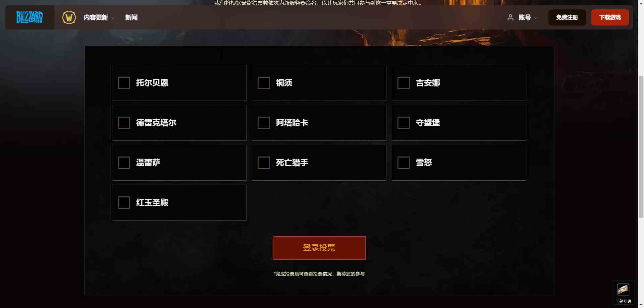Click the 下载游戏 download button
This screenshot has height=308, width=644.
[x=610, y=17]
